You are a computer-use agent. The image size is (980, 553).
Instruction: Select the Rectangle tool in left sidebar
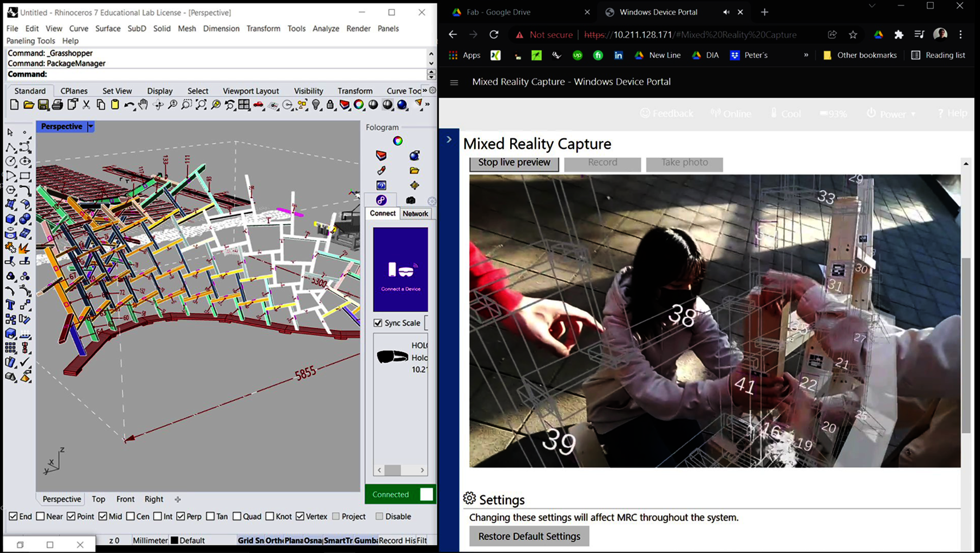pyautogui.click(x=25, y=176)
